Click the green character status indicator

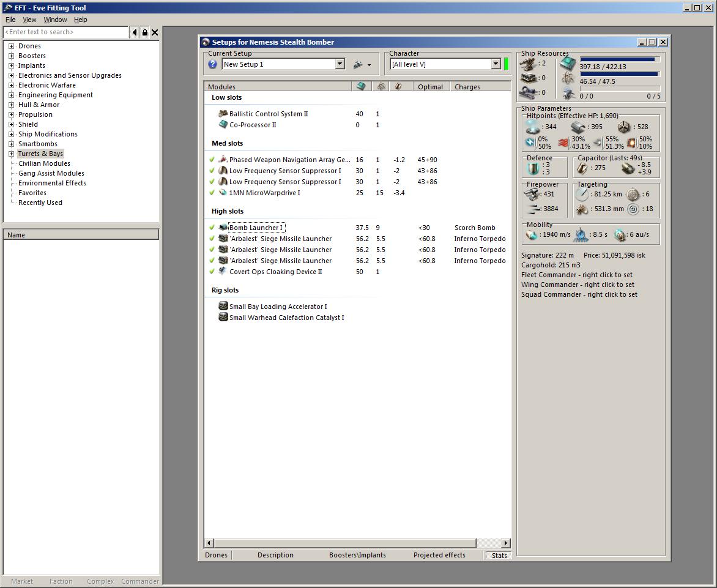point(506,64)
